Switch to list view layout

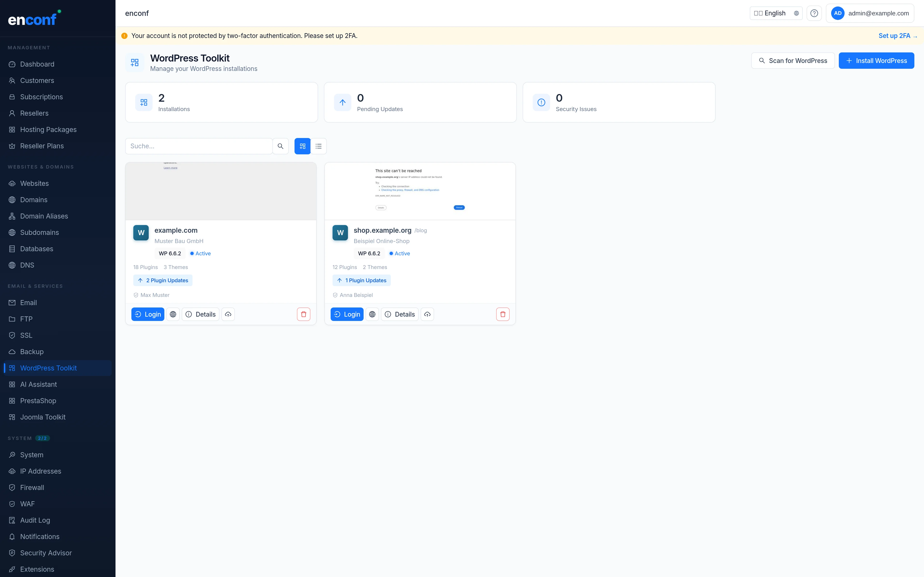(318, 146)
